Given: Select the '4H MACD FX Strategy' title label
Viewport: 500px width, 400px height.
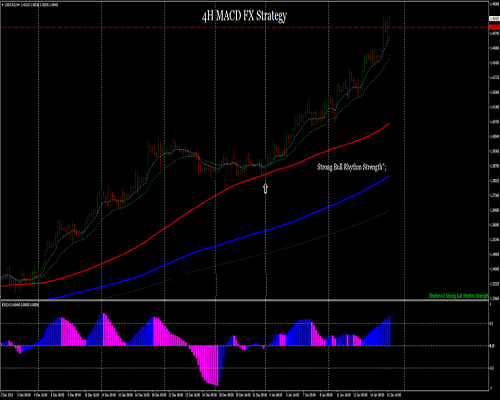Looking at the screenshot, I should coord(244,16).
